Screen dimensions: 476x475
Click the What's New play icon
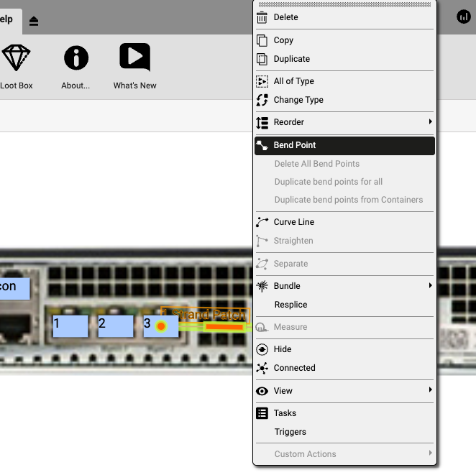(x=134, y=57)
